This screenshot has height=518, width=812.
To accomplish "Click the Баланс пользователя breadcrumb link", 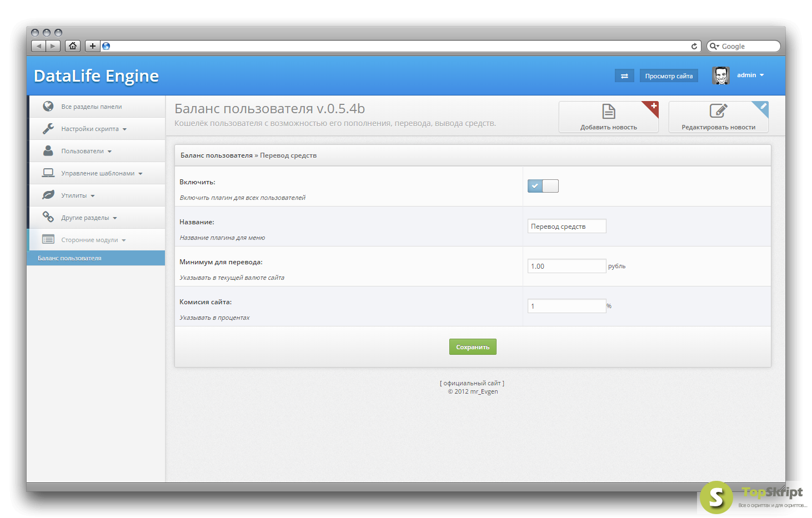I will pyautogui.click(x=217, y=155).
